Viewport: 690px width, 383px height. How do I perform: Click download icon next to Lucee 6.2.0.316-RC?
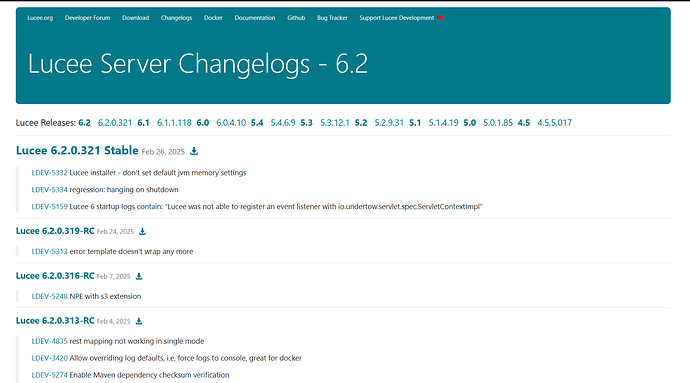(x=139, y=276)
